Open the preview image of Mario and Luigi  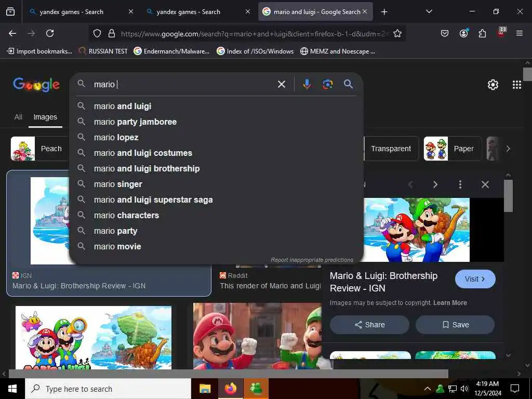(x=417, y=230)
